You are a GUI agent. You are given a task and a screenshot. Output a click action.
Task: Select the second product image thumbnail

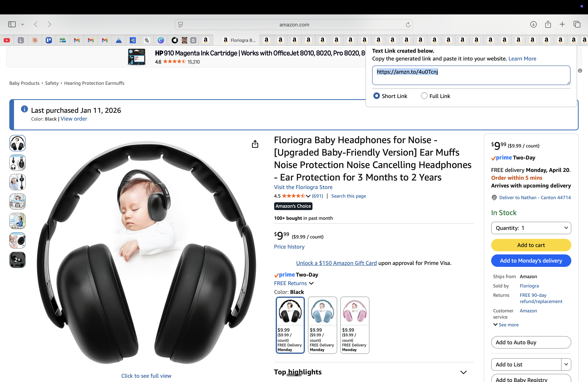click(x=17, y=163)
